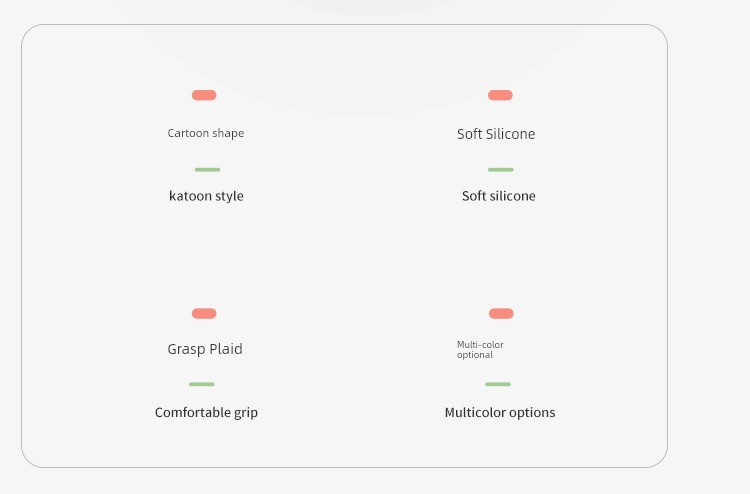Image resolution: width=750 pixels, height=494 pixels.
Task: Select the Soft Silicone heading text
Action: [x=496, y=134]
